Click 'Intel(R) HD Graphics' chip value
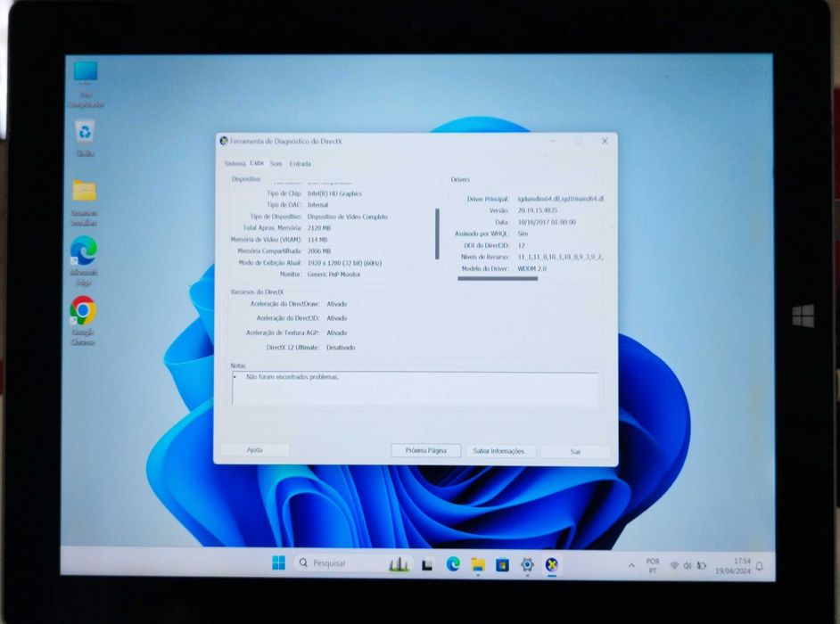 [x=334, y=193]
